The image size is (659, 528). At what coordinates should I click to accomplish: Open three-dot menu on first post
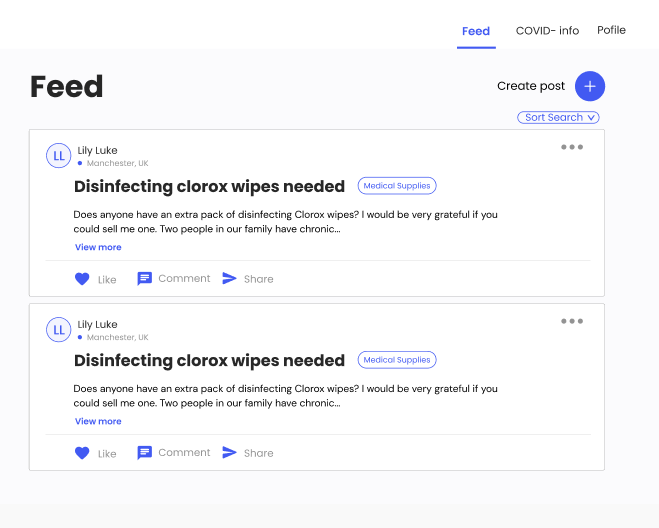(x=572, y=147)
